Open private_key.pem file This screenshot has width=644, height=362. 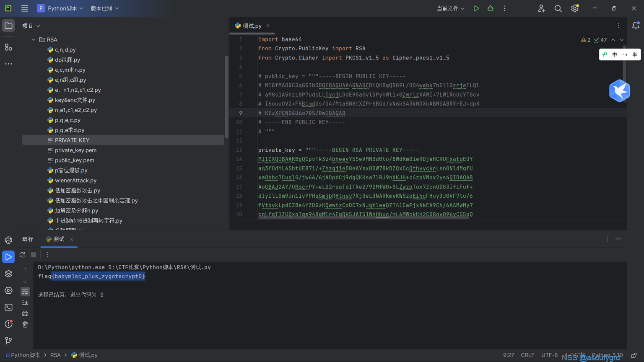tap(75, 150)
